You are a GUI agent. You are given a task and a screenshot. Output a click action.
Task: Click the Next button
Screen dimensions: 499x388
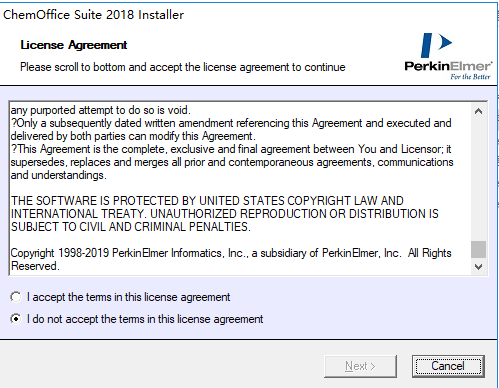point(360,366)
